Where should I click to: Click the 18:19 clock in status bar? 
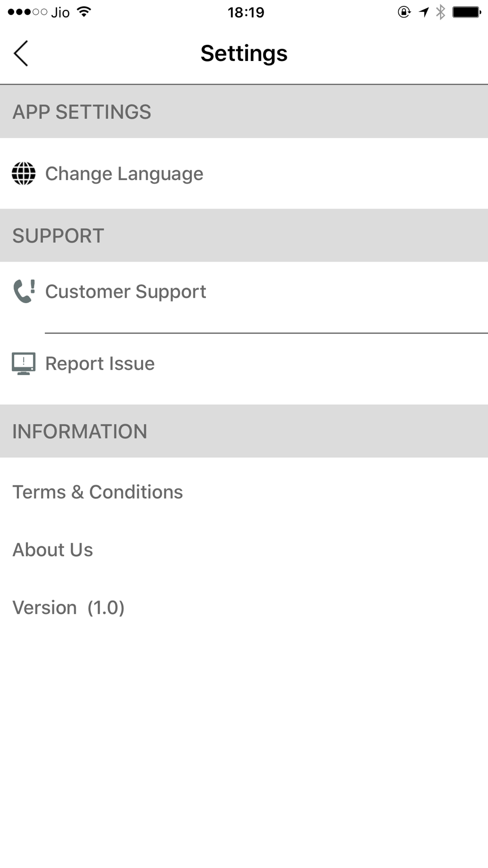[246, 12]
